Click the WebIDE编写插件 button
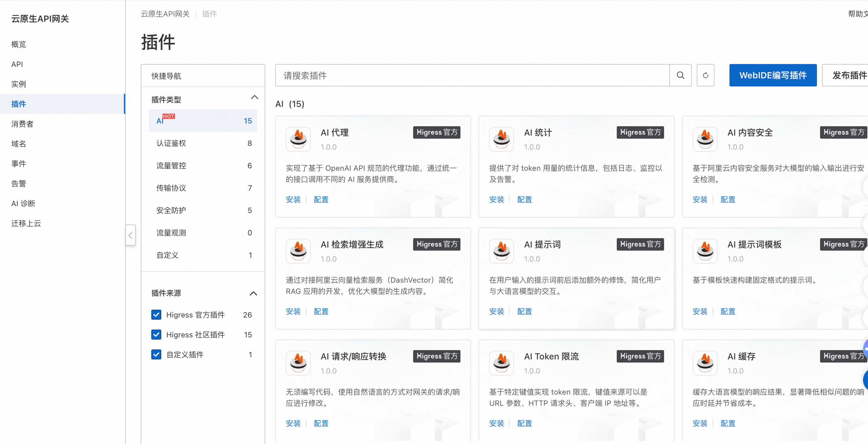868x444 pixels. 772,76
